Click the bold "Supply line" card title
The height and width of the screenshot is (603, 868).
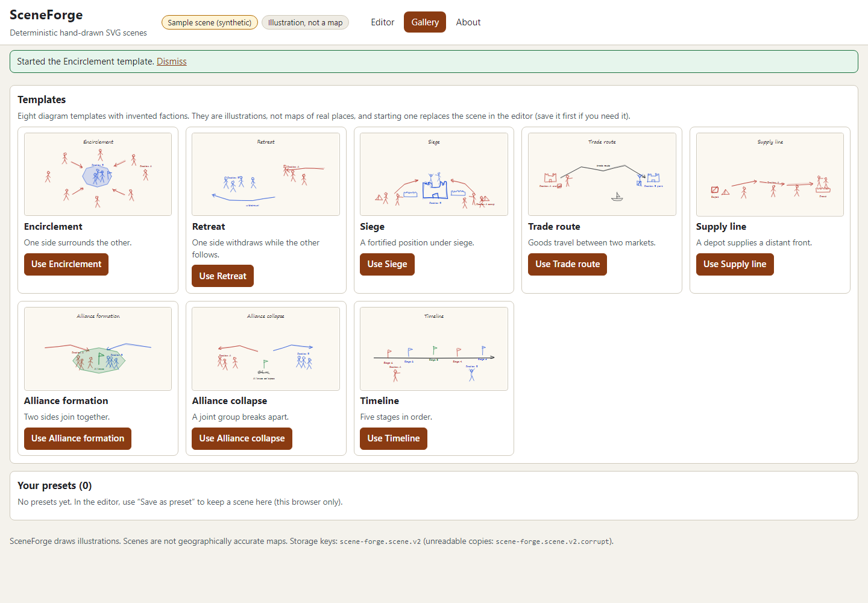click(x=721, y=227)
